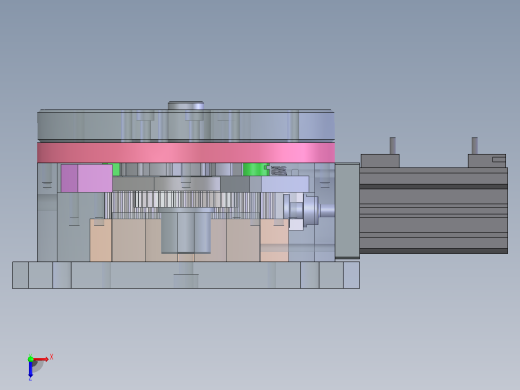Select the gray top turntable plate
Screen dimensions: 520x390
click(x=186, y=125)
